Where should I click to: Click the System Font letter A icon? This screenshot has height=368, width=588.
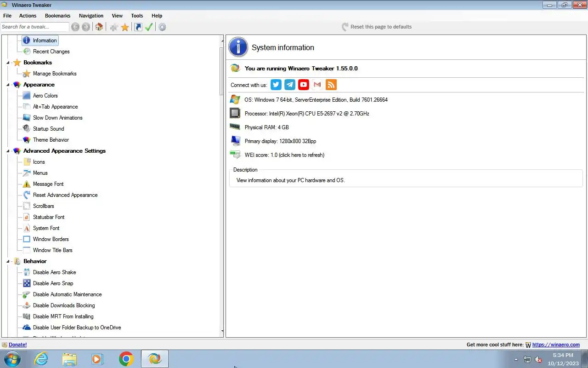tap(27, 228)
